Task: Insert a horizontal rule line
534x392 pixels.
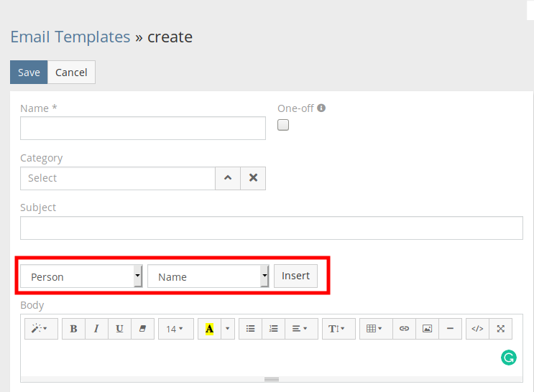Action: (450, 329)
